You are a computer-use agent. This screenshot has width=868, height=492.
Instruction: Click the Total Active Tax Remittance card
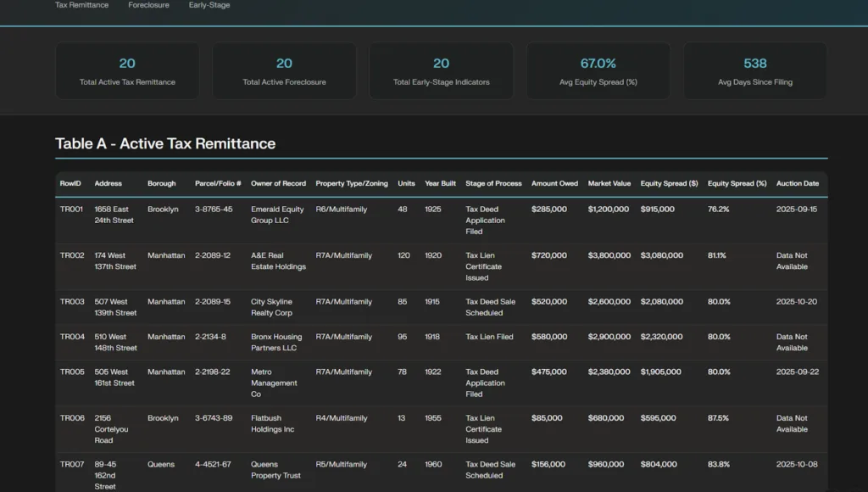[127, 70]
